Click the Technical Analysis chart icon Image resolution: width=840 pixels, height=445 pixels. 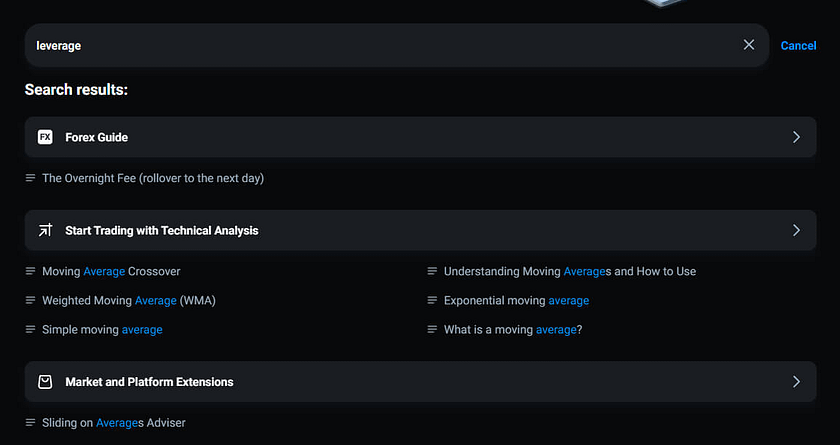45,230
